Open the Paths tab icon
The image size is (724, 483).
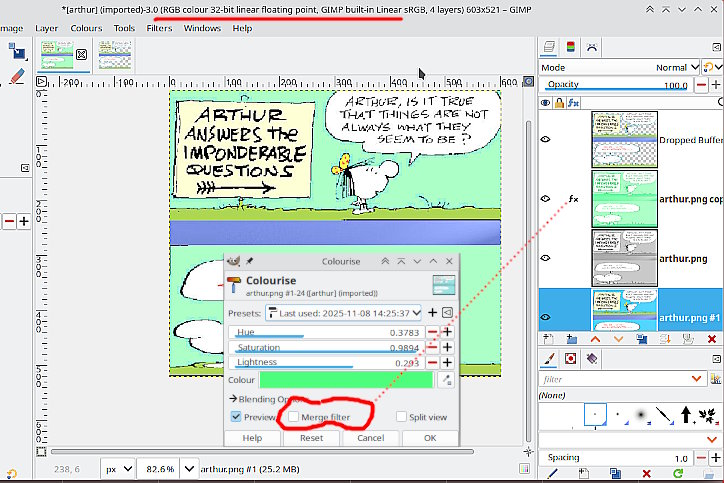coord(592,47)
